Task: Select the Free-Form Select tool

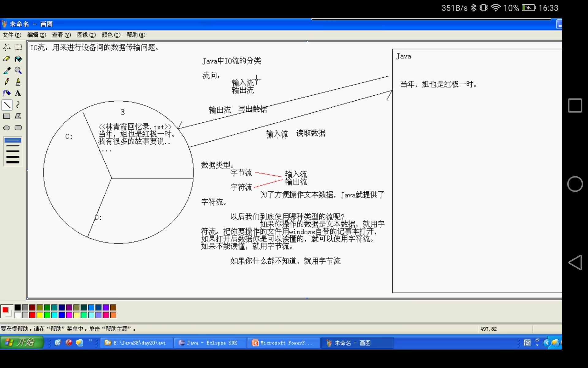Action: coord(7,47)
